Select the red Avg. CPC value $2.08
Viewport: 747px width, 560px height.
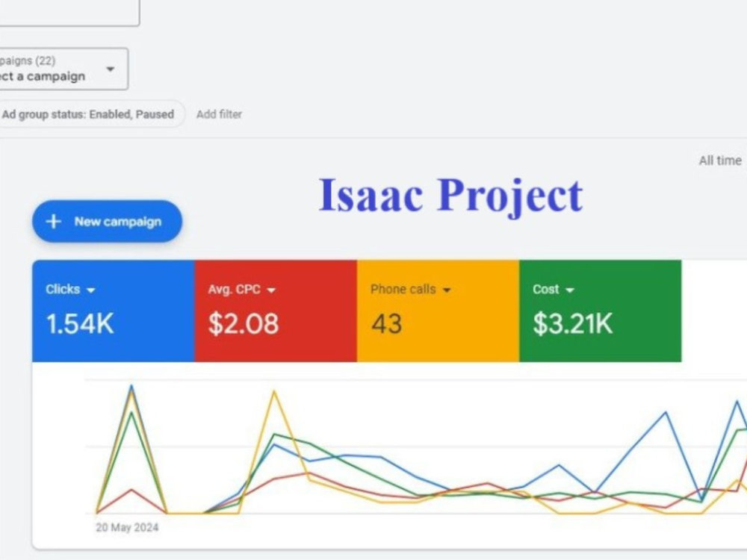point(244,324)
